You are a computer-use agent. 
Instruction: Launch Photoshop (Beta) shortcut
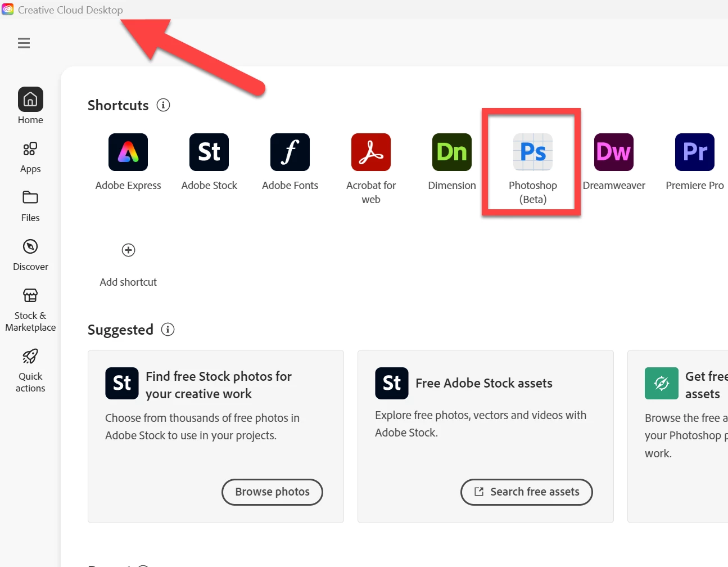533,169
